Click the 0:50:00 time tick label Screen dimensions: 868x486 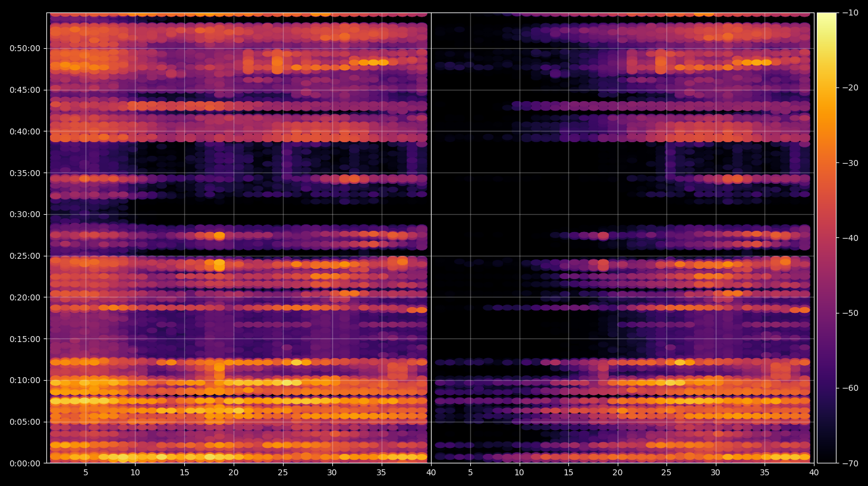coord(25,48)
